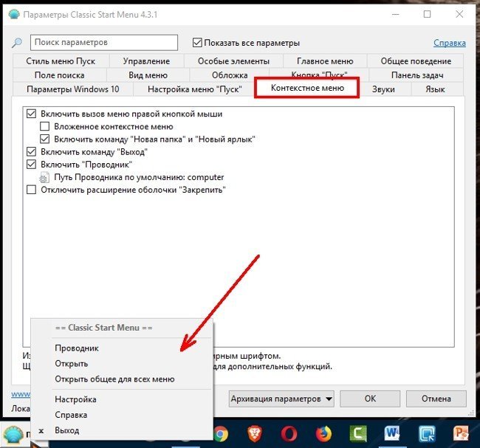Maximize the settings window
This screenshot has width=480, height=448.
click(x=427, y=14)
